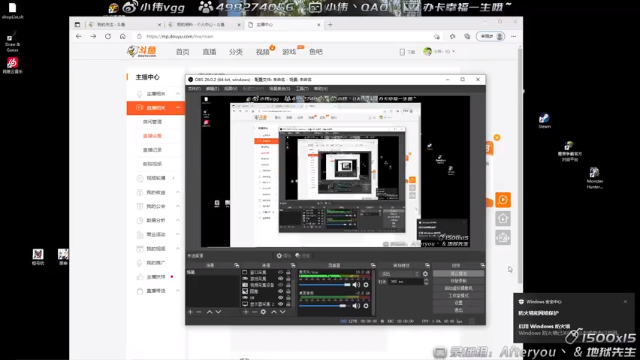Move the scene down with the down arrow in scenes panel
Viewport: 640px width, 360px height.
218,312
